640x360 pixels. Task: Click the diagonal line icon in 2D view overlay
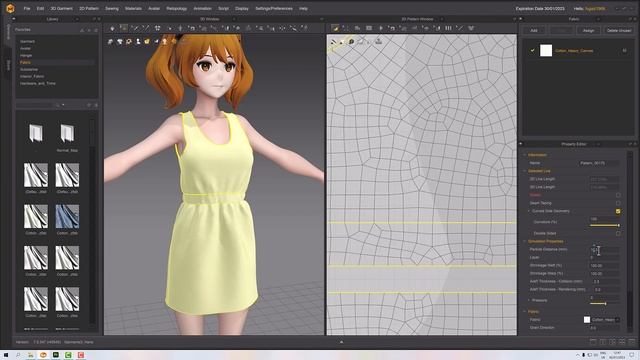333,42
